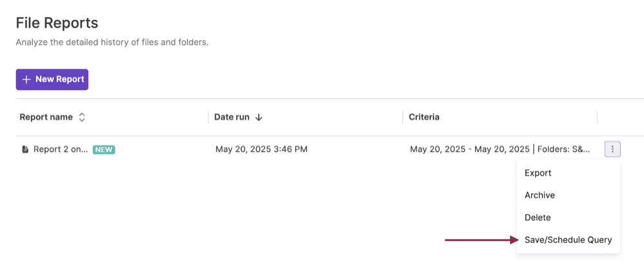Viewport: 644px width, 262px height.
Task: Click the plus icon on New Report
Action: click(x=26, y=79)
